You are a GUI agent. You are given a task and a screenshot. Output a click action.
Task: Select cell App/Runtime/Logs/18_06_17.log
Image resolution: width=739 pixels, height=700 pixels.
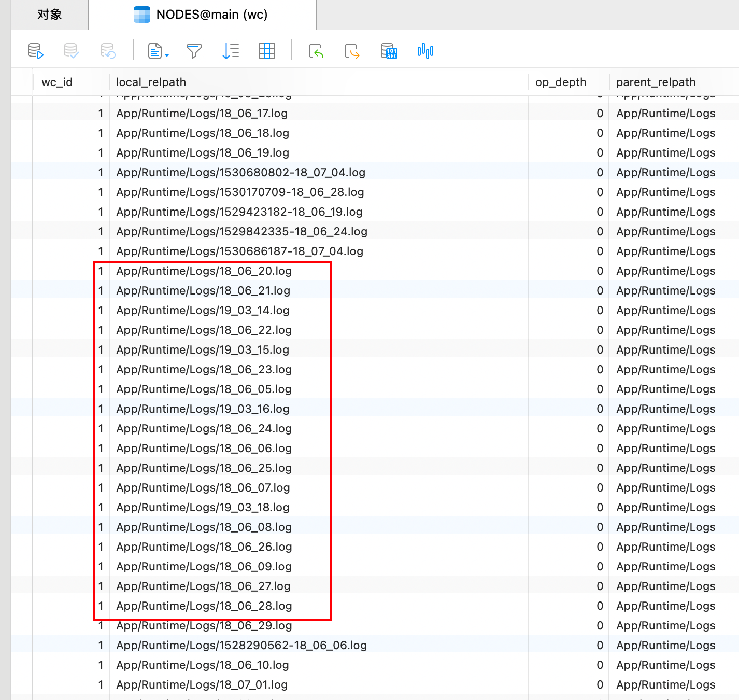click(x=319, y=113)
